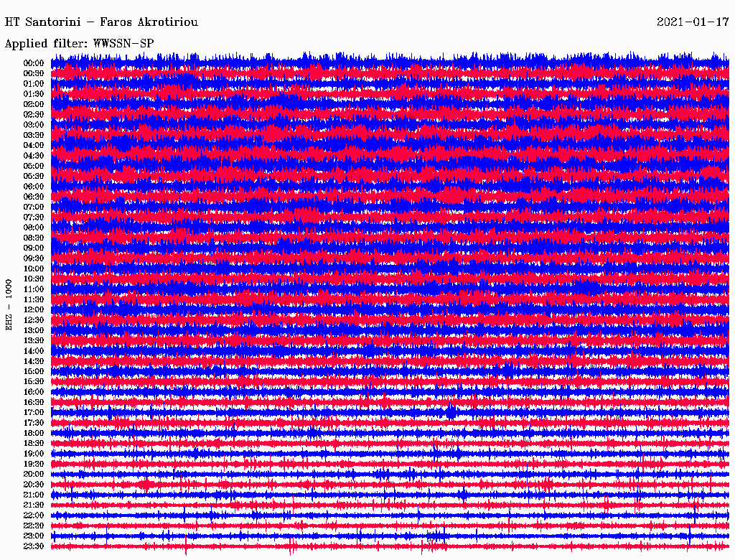Select the 13:30 time label
This screenshot has width=735, height=560.
tap(34, 340)
